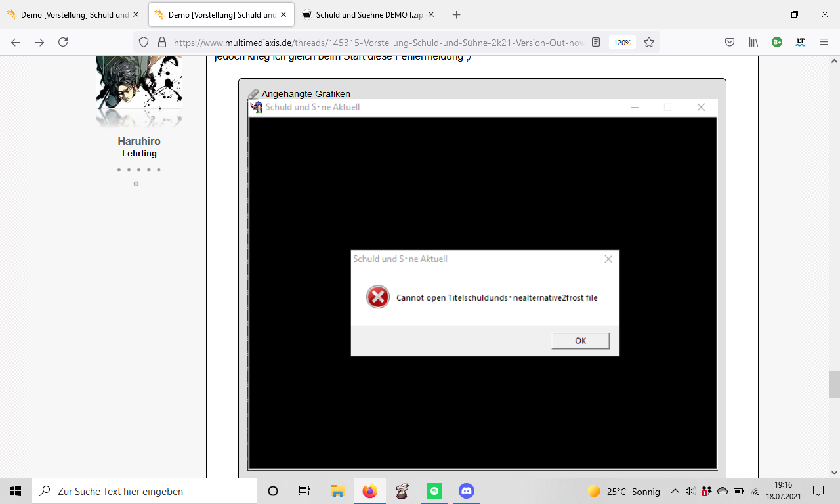The height and width of the screenshot is (504, 840).
Task: Open Haruhiro's user profile link
Action: pyautogui.click(x=139, y=141)
